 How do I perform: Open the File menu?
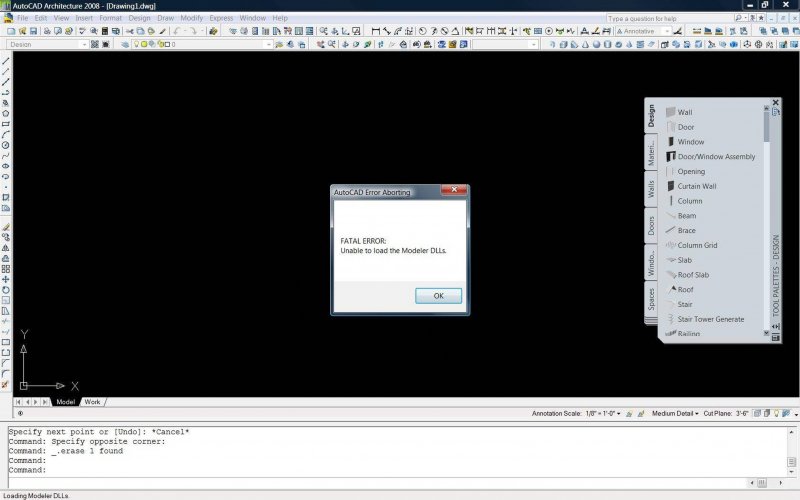click(22, 18)
